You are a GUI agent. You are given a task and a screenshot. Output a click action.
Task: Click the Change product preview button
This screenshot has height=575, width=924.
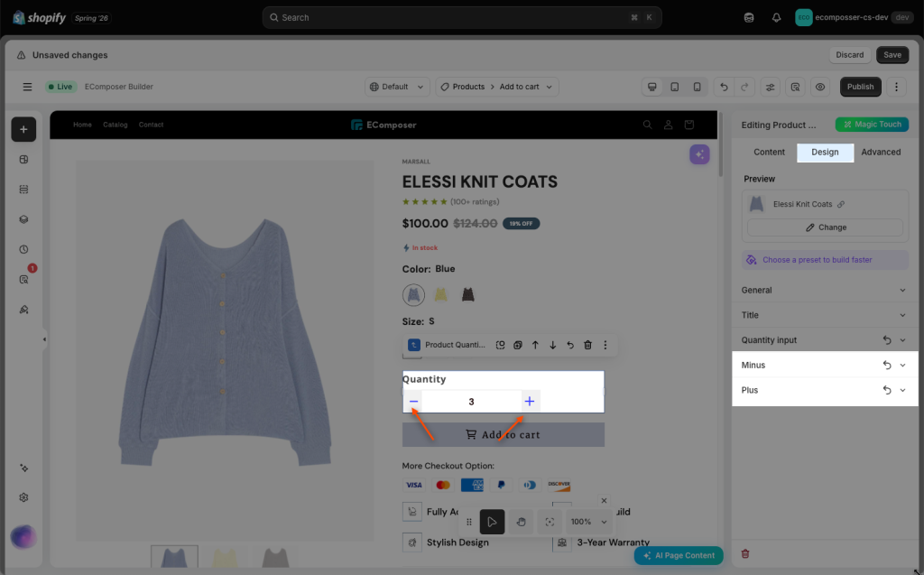[x=825, y=227]
